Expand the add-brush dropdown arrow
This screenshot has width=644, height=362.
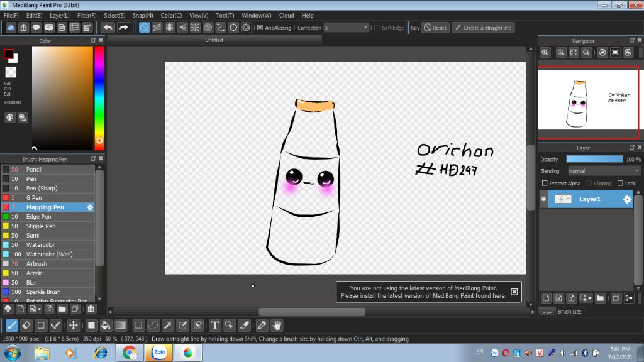40,309
